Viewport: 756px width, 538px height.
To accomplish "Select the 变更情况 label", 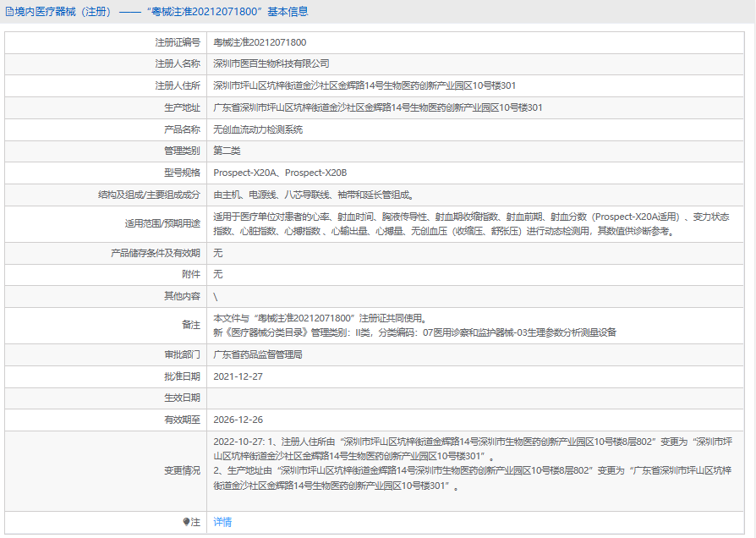I will (x=183, y=471).
